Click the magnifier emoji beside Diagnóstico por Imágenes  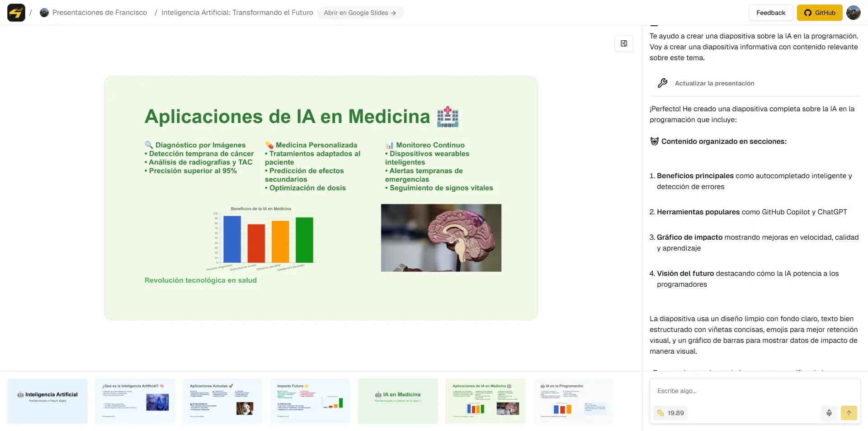(x=149, y=145)
